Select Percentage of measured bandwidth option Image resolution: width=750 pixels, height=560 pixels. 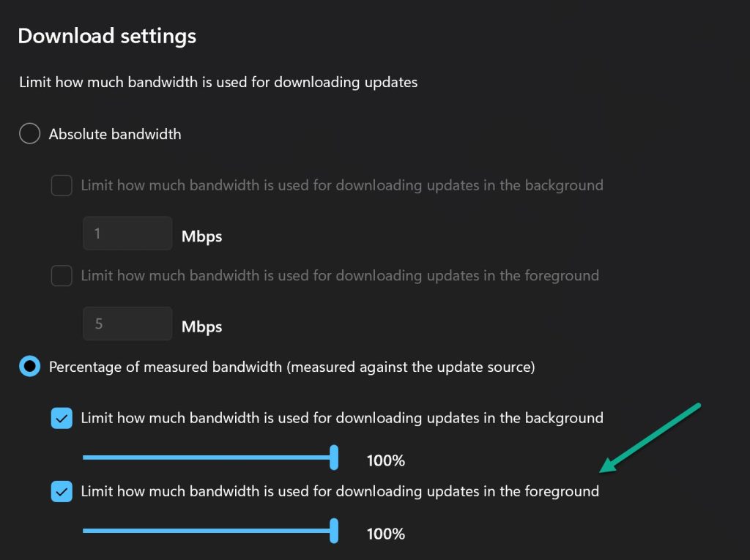click(x=29, y=366)
